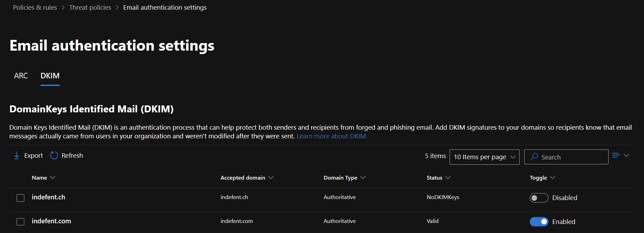Select the DKIM tab
644x233 pixels.
tap(50, 76)
